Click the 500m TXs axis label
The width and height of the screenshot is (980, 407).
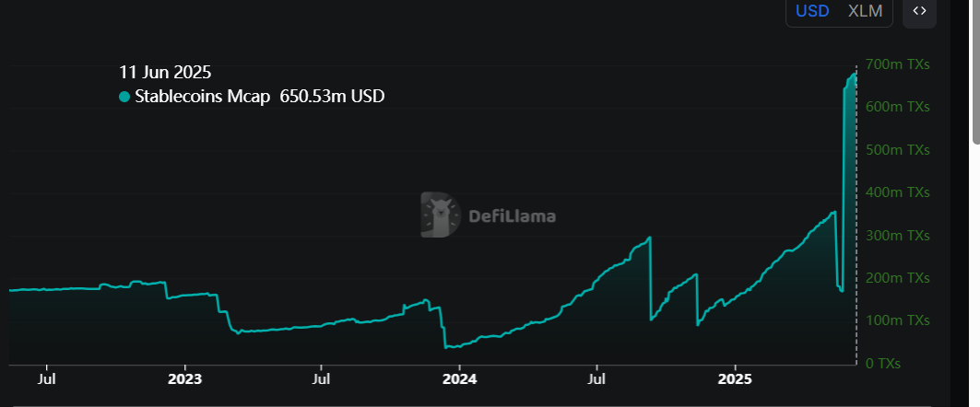(898, 150)
